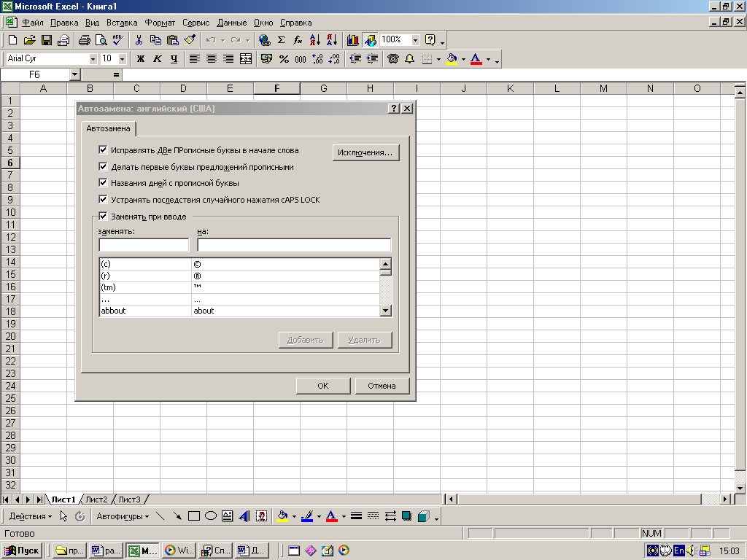Open the Name Box dropdown for F6
The image size is (747, 560).
click(74, 75)
